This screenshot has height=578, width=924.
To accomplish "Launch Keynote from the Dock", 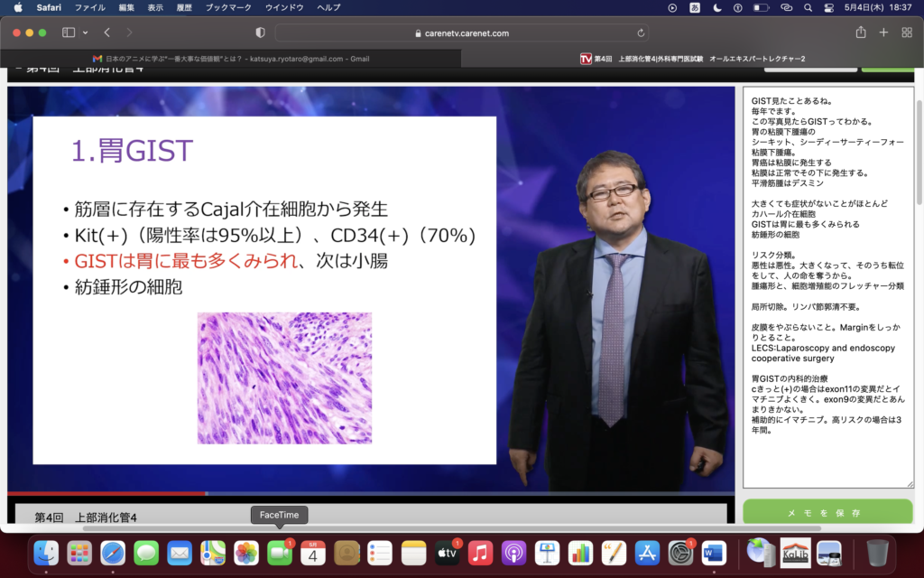I will [x=547, y=552].
